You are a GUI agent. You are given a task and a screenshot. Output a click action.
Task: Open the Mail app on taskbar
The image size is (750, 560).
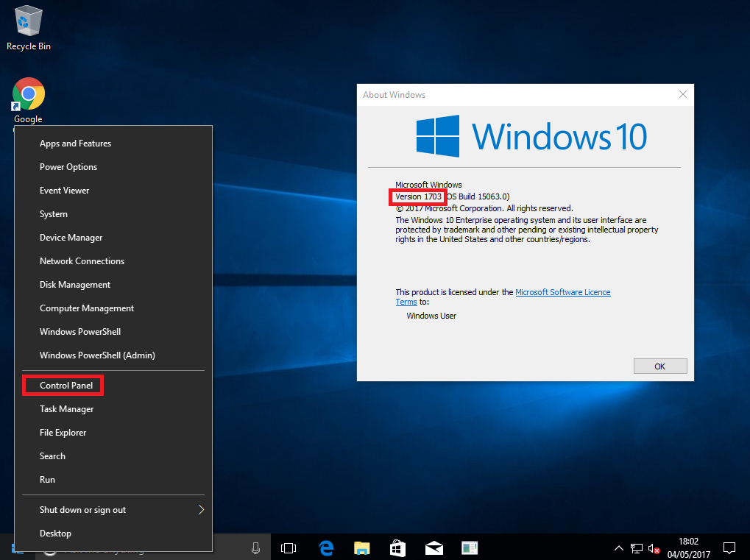pos(434,548)
